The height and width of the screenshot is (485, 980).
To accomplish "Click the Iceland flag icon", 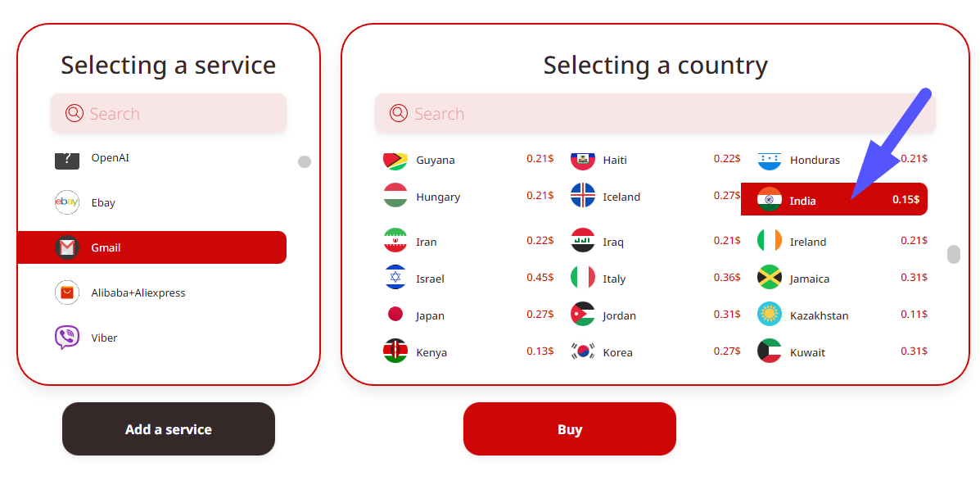I will [x=583, y=196].
